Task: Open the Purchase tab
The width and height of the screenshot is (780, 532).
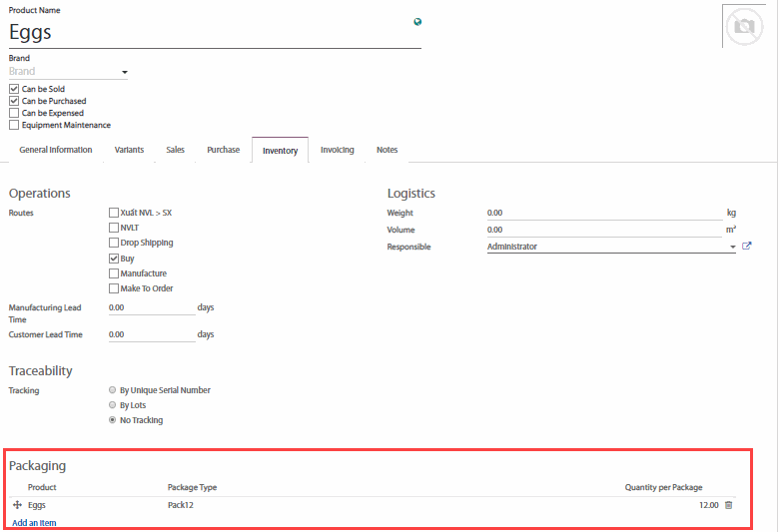Action: [x=223, y=150]
